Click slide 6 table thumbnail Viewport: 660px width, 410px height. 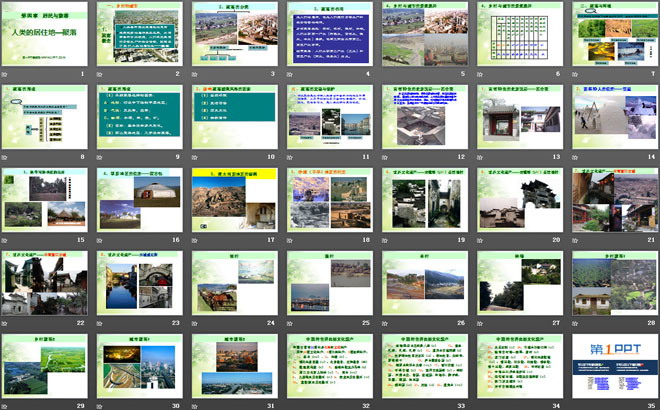click(518, 35)
